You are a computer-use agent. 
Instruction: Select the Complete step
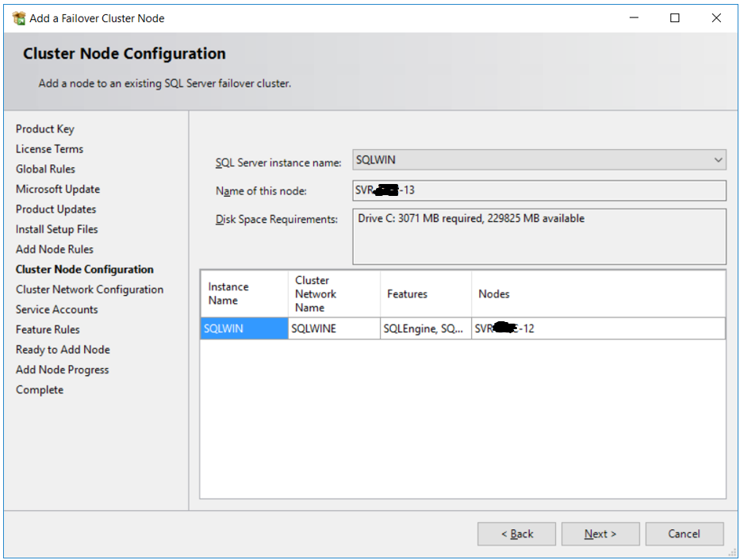(x=40, y=389)
